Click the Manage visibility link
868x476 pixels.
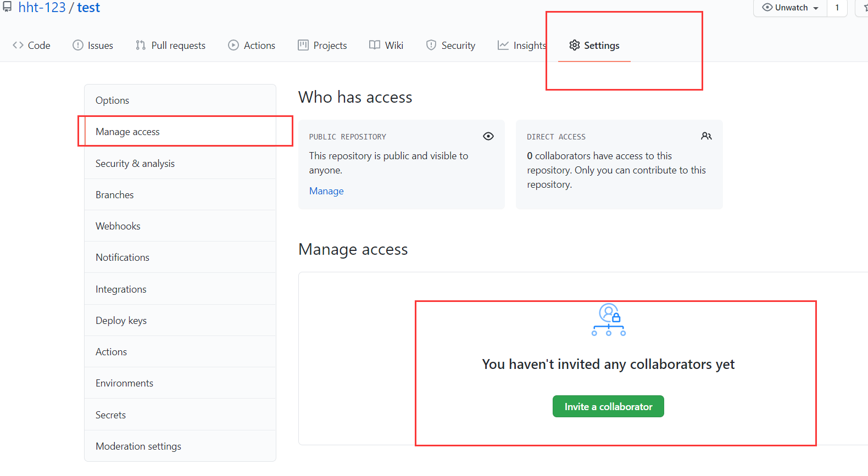click(x=326, y=191)
